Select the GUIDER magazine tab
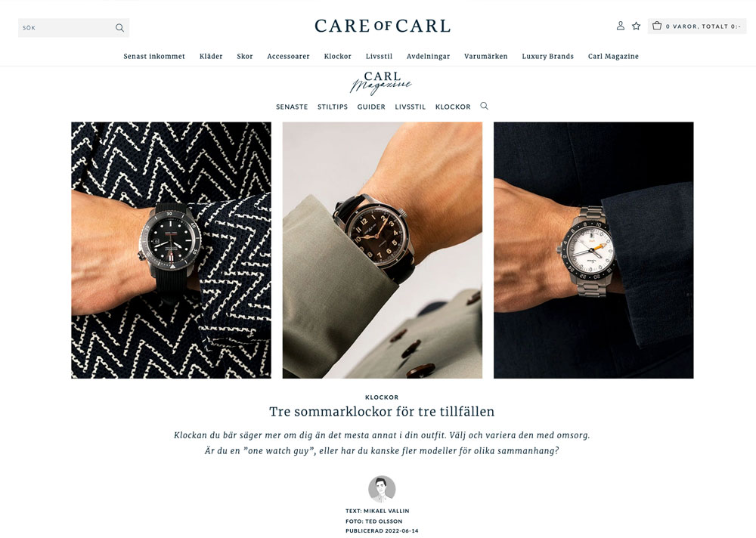 [371, 107]
